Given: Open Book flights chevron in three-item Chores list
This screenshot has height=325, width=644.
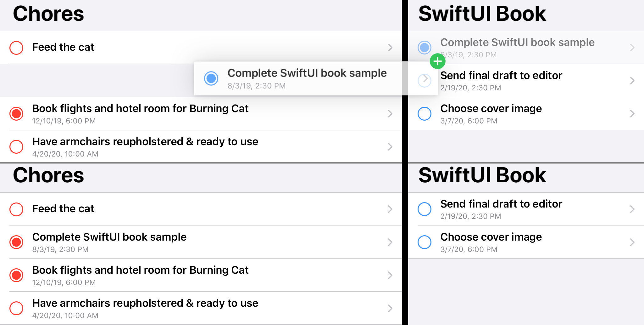Looking at the screenshot, I should pos(390,114).
